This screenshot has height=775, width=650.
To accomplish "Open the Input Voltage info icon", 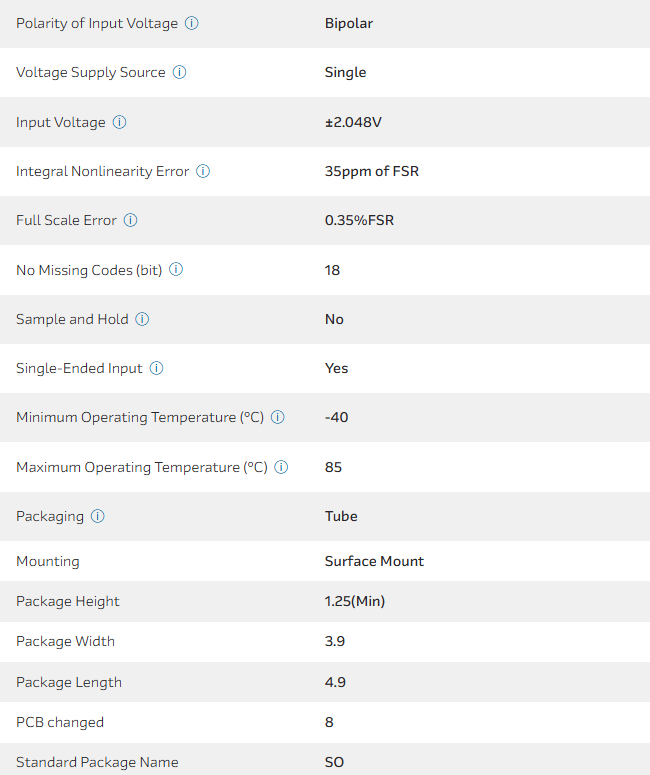I will pos(120,122).
